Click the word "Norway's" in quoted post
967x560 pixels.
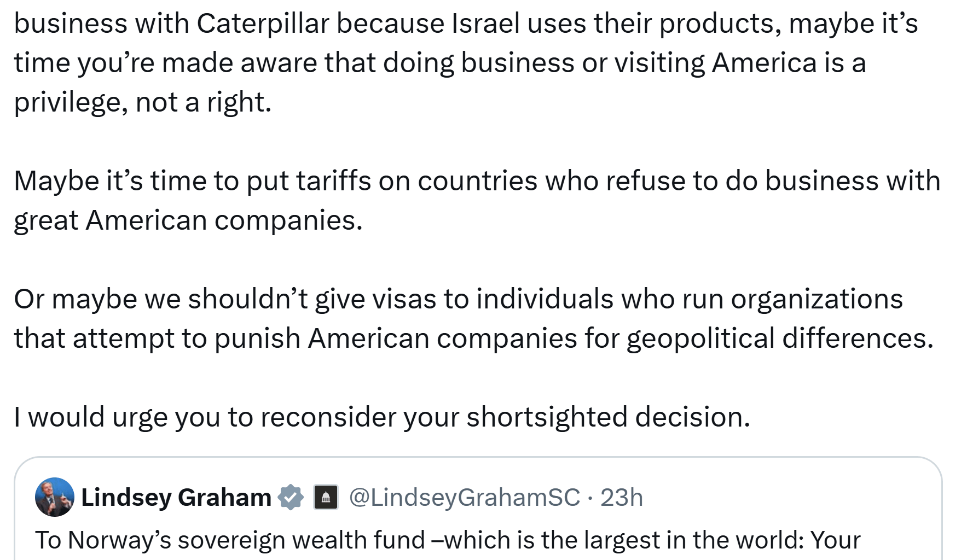(x=119, y=540)
